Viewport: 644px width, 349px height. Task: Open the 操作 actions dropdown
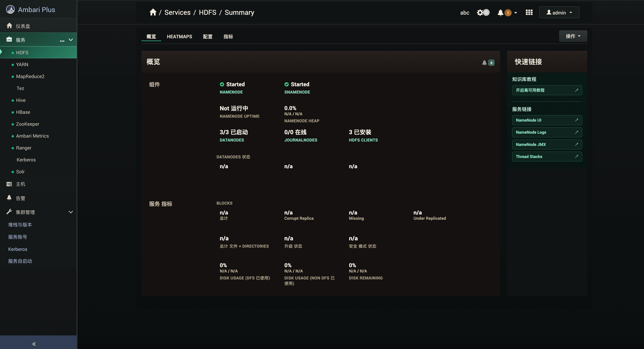coord(573,36)
